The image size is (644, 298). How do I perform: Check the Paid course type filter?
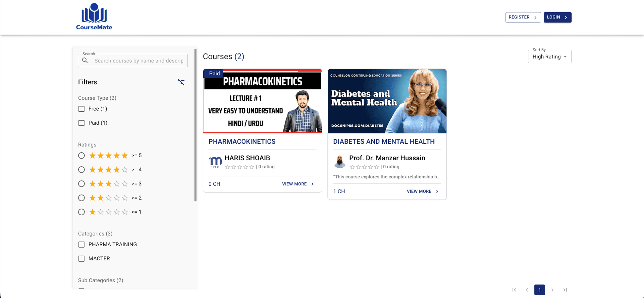pyautogui.click(x=82, y=123)
